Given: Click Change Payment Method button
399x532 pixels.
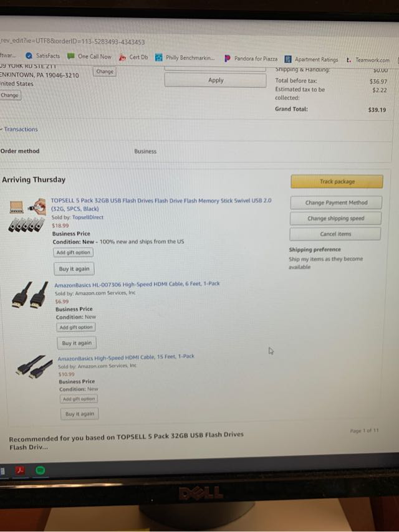Looking at the screenshot, I should point(336,202).
